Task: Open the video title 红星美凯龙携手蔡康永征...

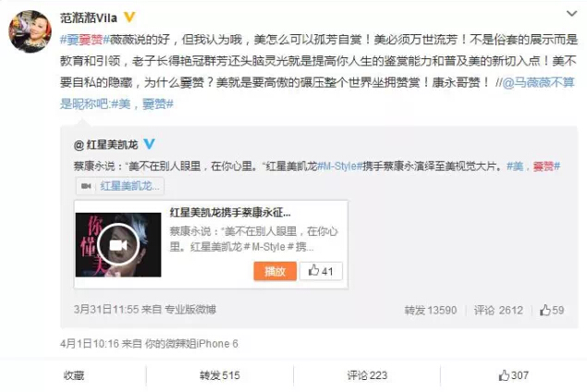Action: click(230, 213)
